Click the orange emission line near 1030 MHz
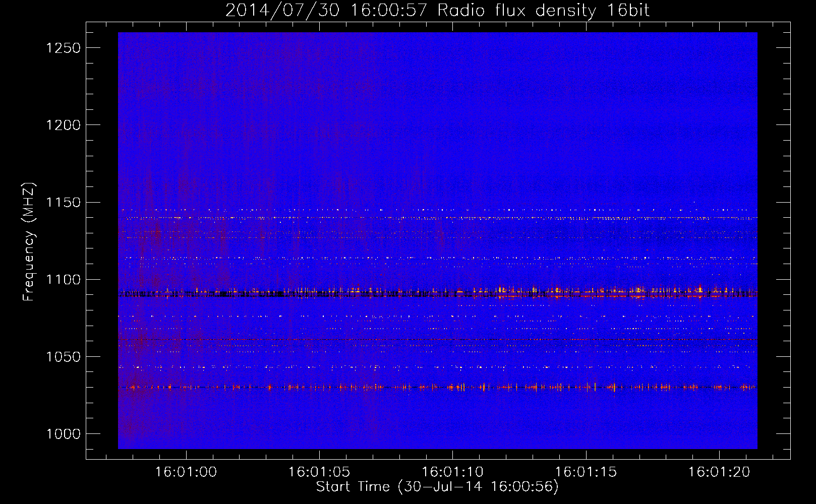 [437, 388]
